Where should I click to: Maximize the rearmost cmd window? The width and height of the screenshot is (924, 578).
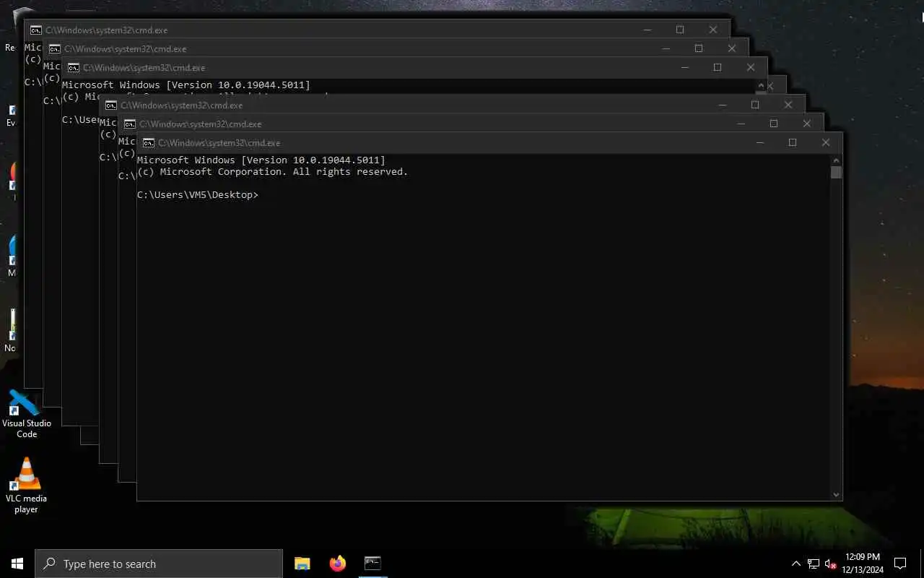[x=680, y=30]
